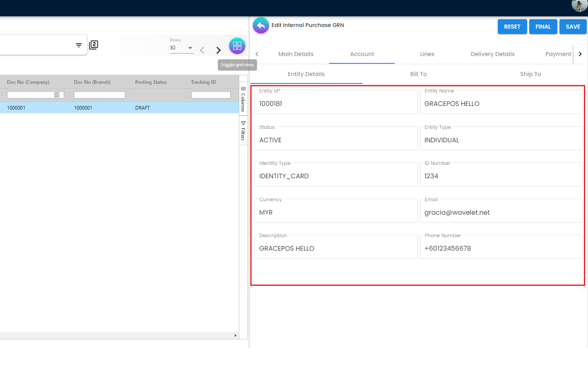Screen dimensions: 588x368
Task: Click the horizontal scrollbar right arrow under the grid
Action: pos(235,336)
